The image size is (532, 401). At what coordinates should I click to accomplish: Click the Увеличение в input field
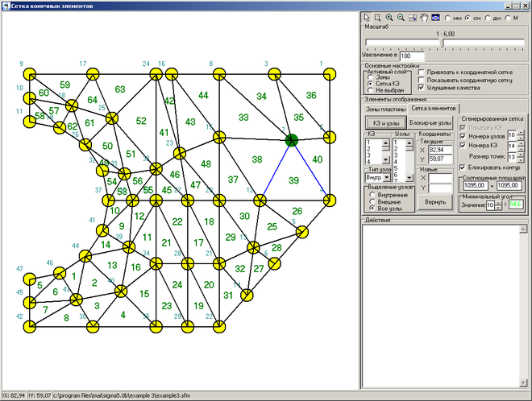pos(412,56)
